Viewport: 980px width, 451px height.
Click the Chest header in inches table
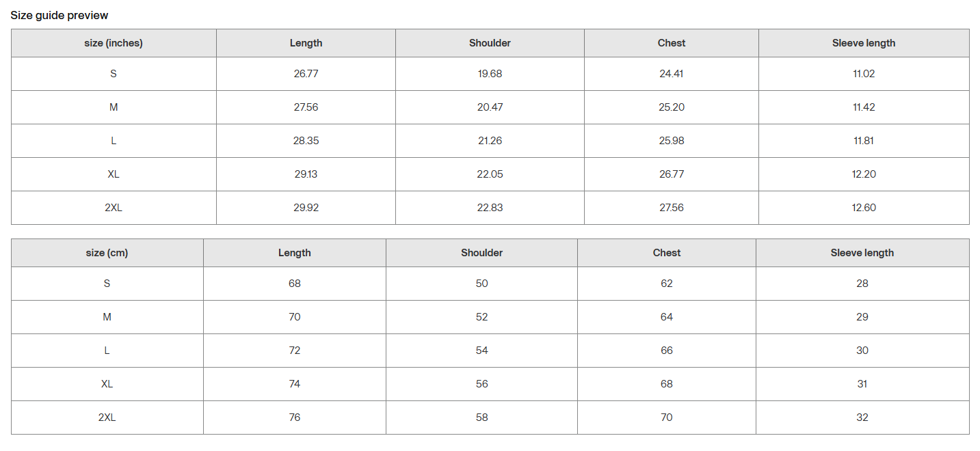(672, 43)
